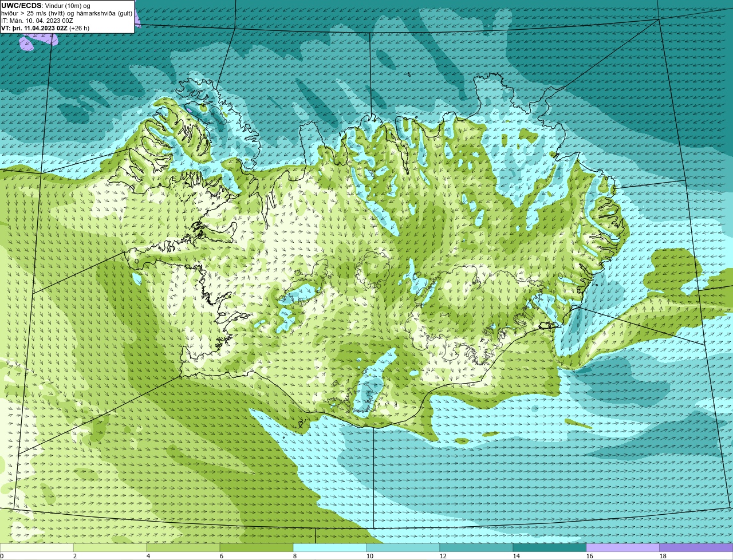Image resolution: width=733 pixels, height=560 pixels.
Task: Click the '0' label on the color scale
Action: [x=2, y=556]
